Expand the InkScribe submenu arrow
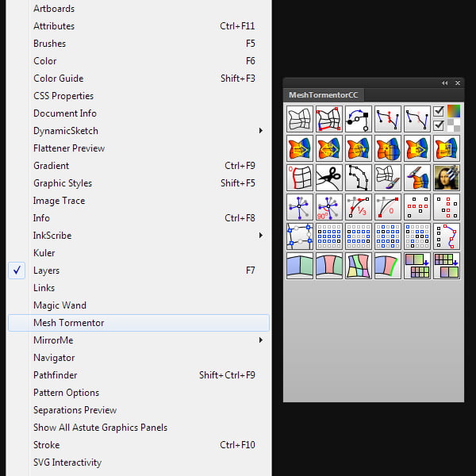Screen dimensions: 476x476 click(261, 236)
